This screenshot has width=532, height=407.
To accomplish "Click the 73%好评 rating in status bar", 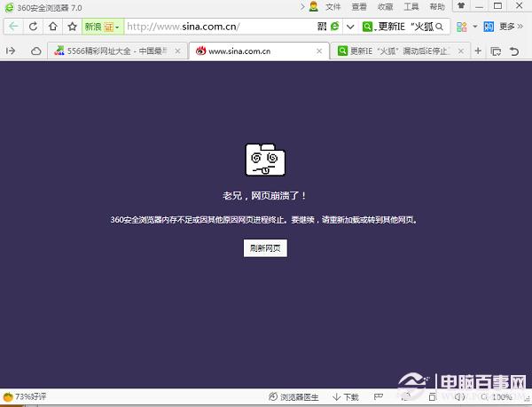I will coord(25,396).
